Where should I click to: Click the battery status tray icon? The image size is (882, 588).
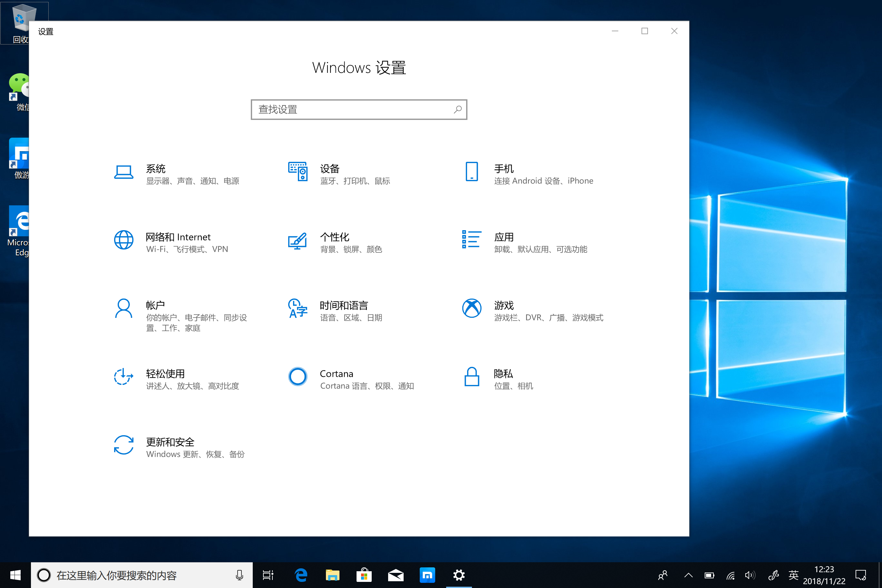coord(709,575)
